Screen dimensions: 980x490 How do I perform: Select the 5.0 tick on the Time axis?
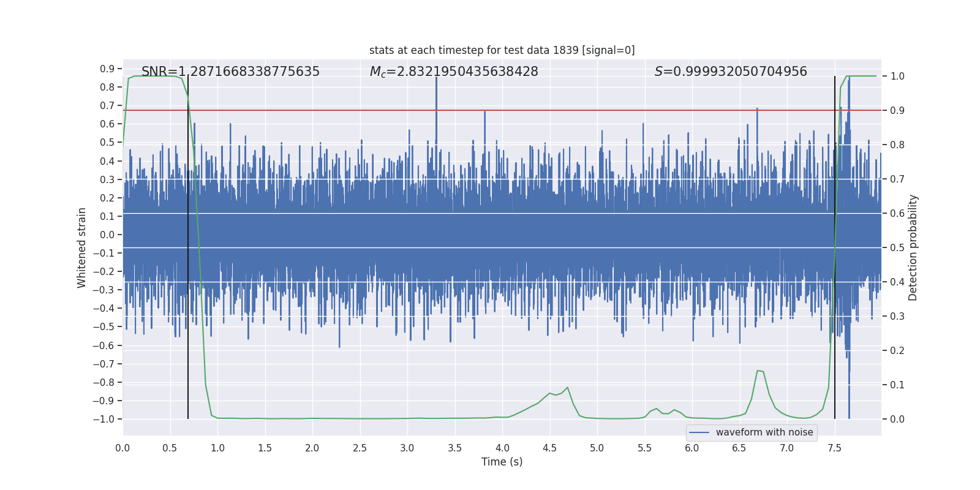click(597, 448)
